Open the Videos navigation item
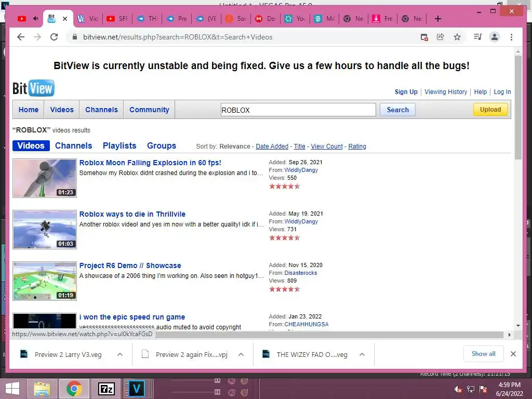This screenshot has height=399, width=532. 62,110
